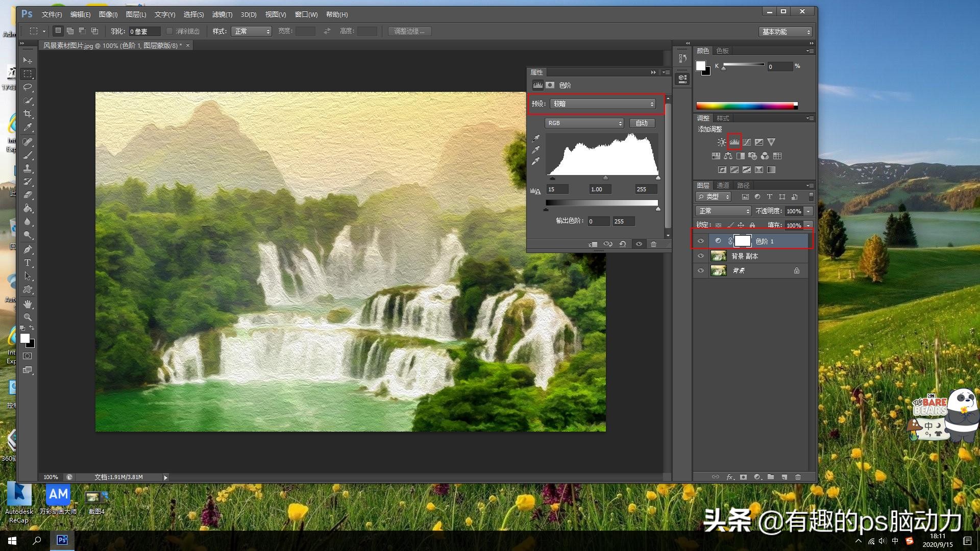The height and width of the screenshot is (551, 980).
Task: Click the Curves adjustment icon
Action: (x=747, y=142)
